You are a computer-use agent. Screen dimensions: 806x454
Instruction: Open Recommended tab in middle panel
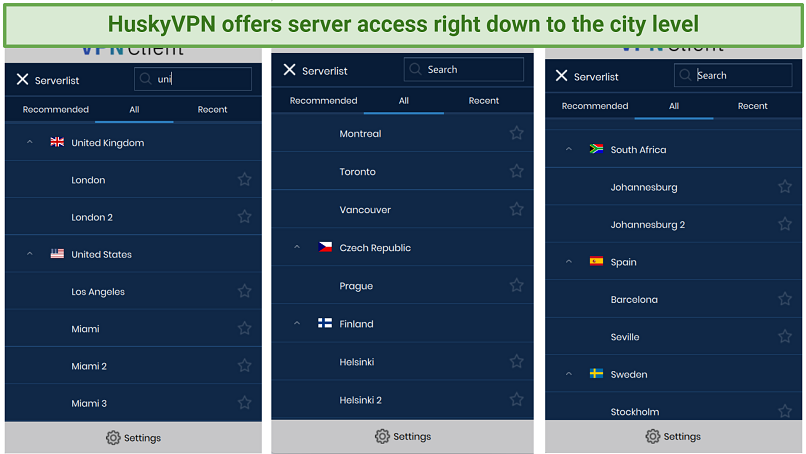coord(323,101)
